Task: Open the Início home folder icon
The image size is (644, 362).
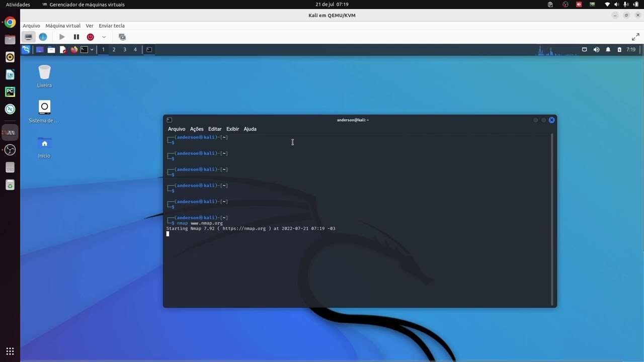Action: pyautogui.click(x=44, y=147)
